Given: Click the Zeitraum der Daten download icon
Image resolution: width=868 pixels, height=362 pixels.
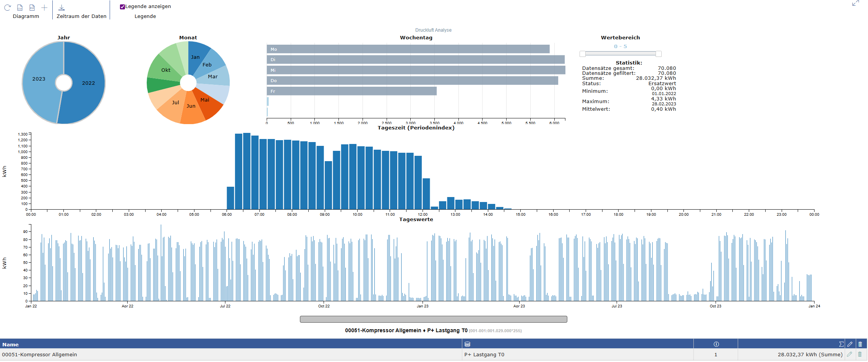Looking at the screenshot, I should (62, 8).
